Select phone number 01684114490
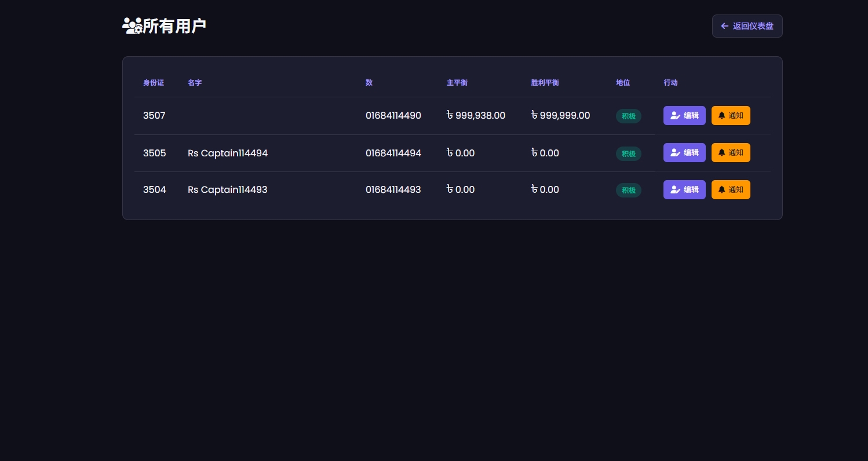 pos(393,116)
